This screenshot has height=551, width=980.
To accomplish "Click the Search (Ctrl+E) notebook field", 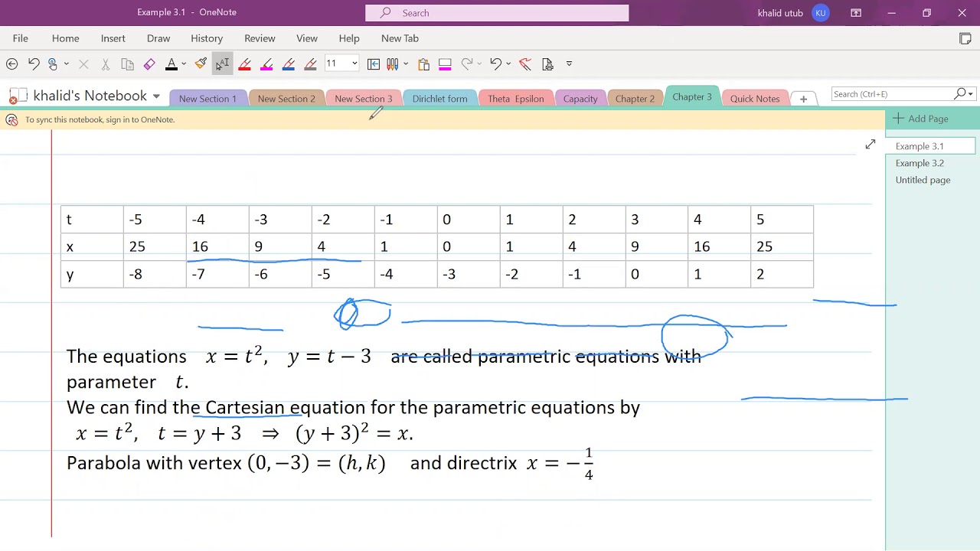I will [x=891, y=94].
